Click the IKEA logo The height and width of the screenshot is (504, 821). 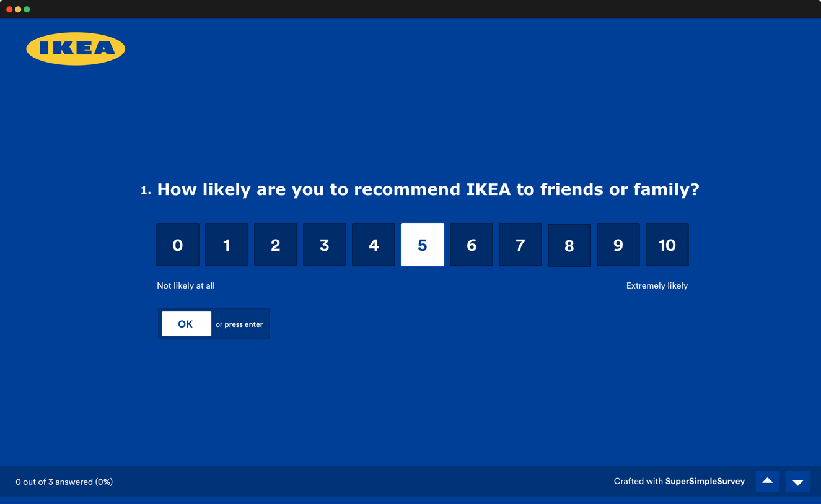click(x=76, y=49)
